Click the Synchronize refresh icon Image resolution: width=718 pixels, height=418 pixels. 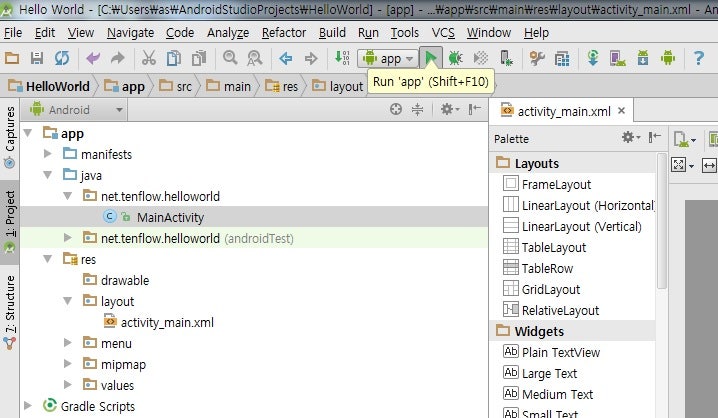click(x=62, y=58)
